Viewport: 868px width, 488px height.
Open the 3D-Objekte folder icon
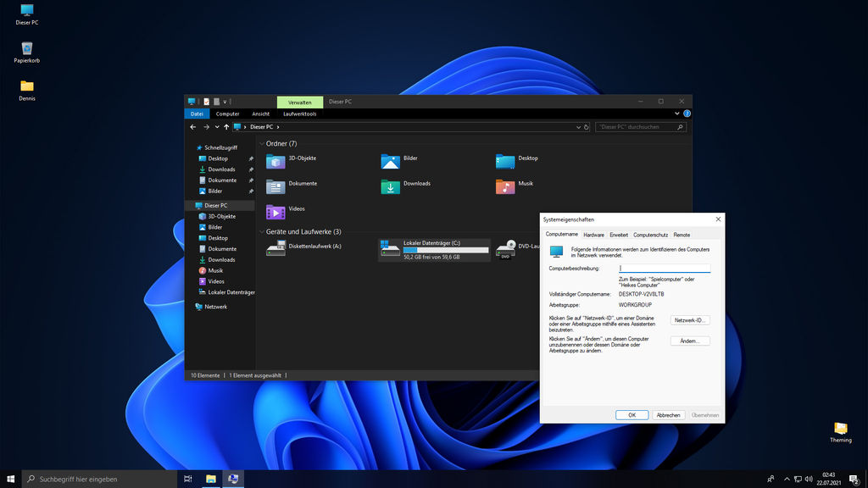tap(275, 160)
